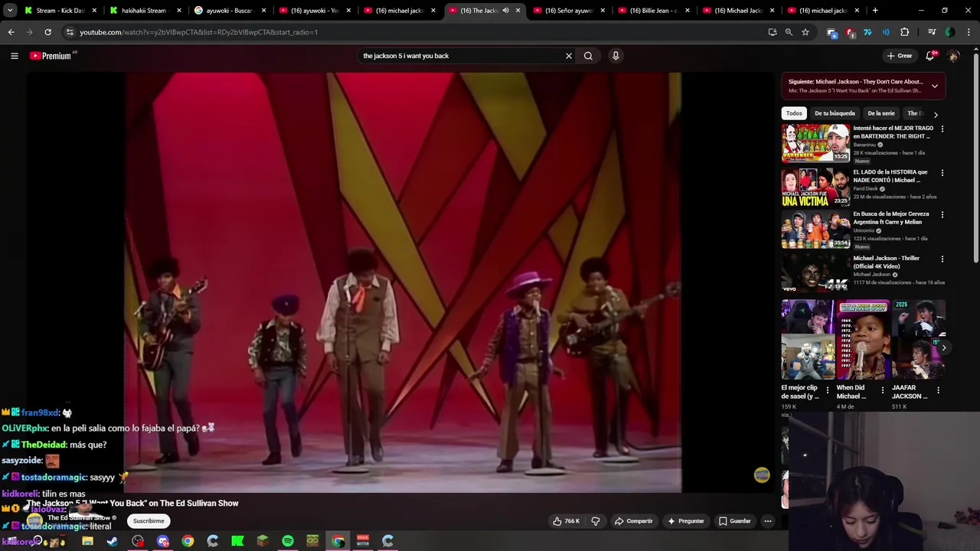Open the 'When Did Michael' Short
Screen dimensions: 980x551
863,340
